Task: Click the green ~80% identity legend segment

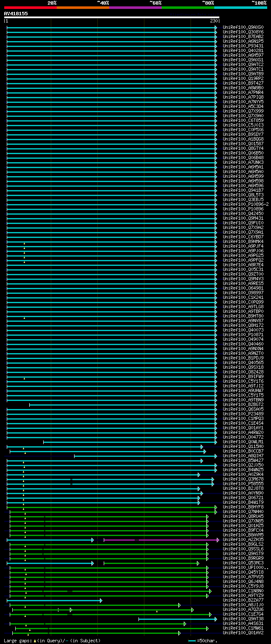Action: pyautogui.click(x=188, y=8)
